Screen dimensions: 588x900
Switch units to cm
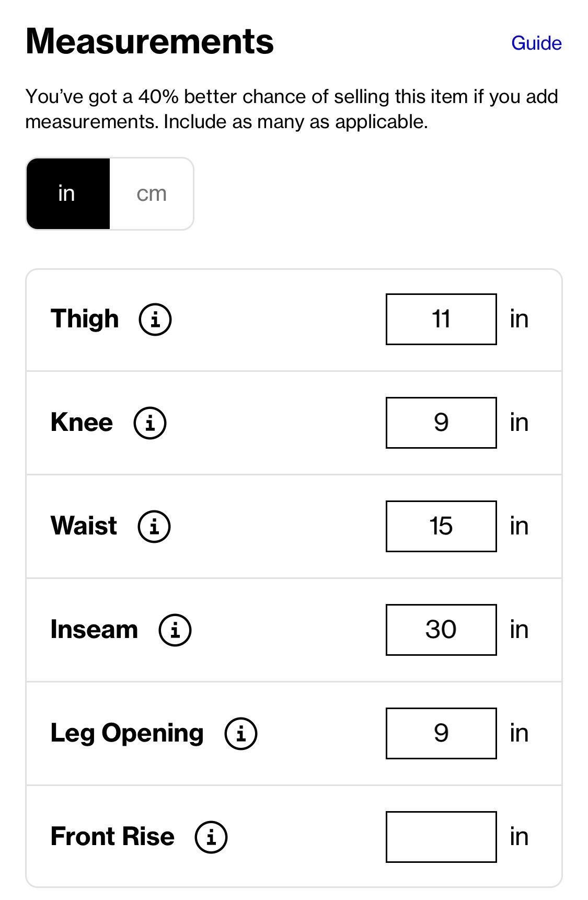point(152,193)
